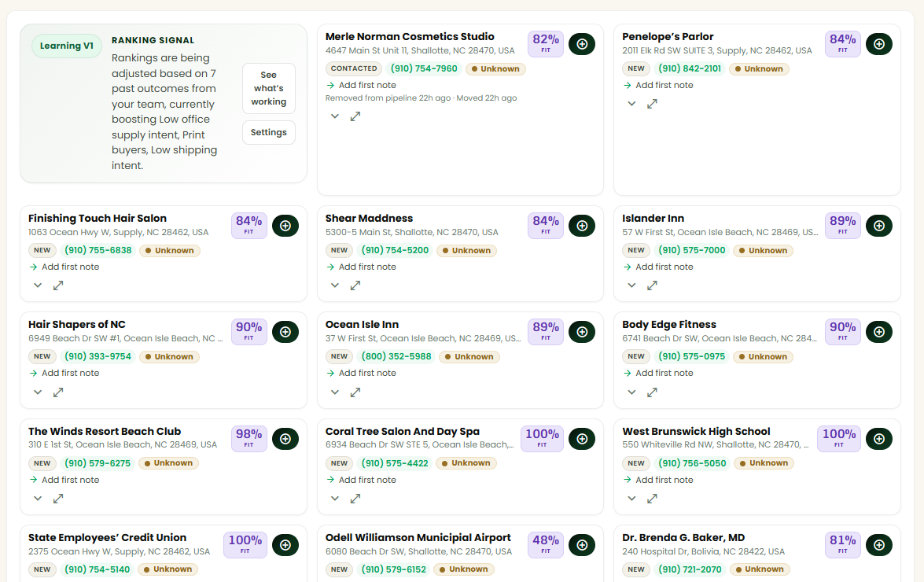The width and height of the screenshot is (924, 582).
Task: Open Hair Shapers of NC full view icon
Action: (58, 392)
